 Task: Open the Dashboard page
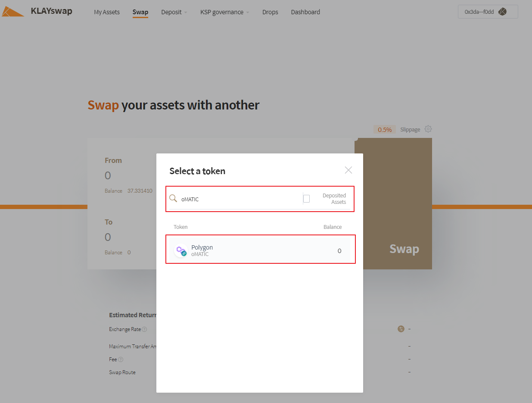click(x=305, y=12)
